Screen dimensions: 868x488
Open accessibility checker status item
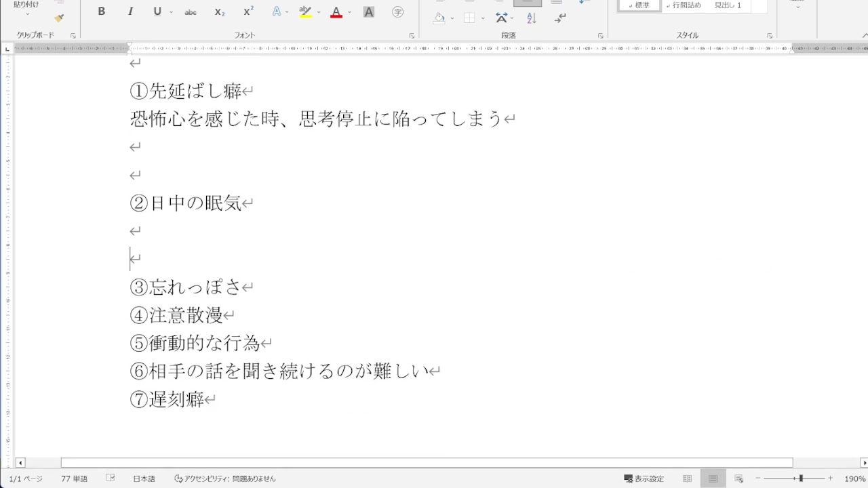225,479
